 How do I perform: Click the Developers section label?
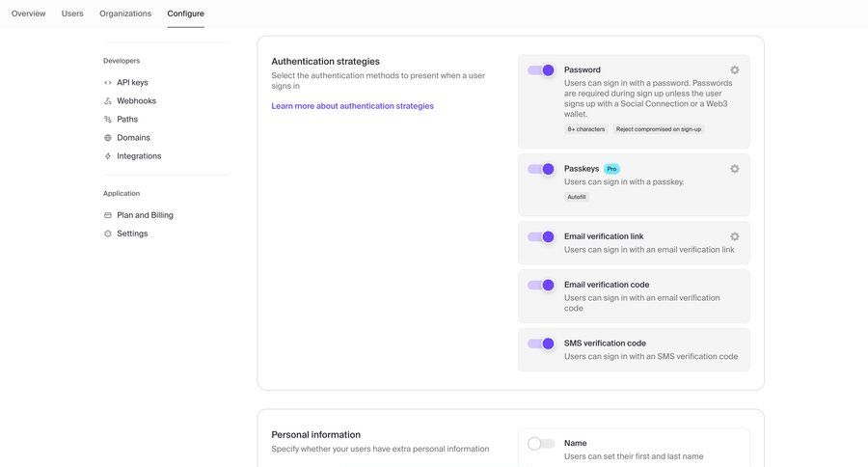pos(122,61)
